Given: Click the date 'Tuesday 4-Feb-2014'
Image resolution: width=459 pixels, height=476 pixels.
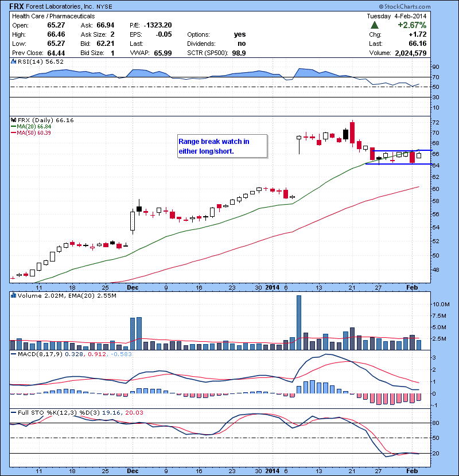Looking at the screenshot, I should (396, 16).
